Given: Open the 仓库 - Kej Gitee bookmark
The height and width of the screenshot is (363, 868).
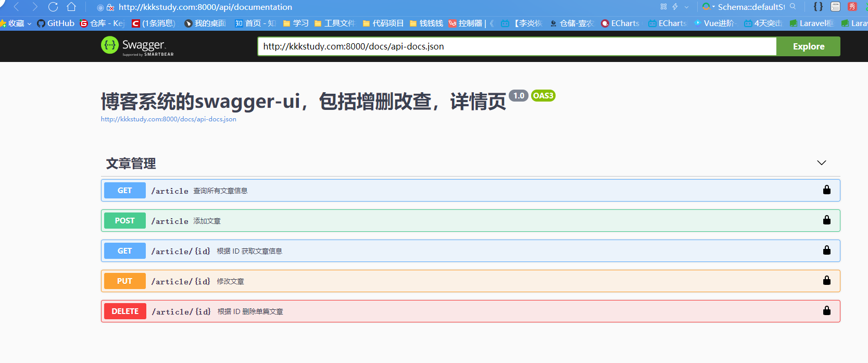Looking at the screenshot, I should pyautogui.click(x=102, y=23).
